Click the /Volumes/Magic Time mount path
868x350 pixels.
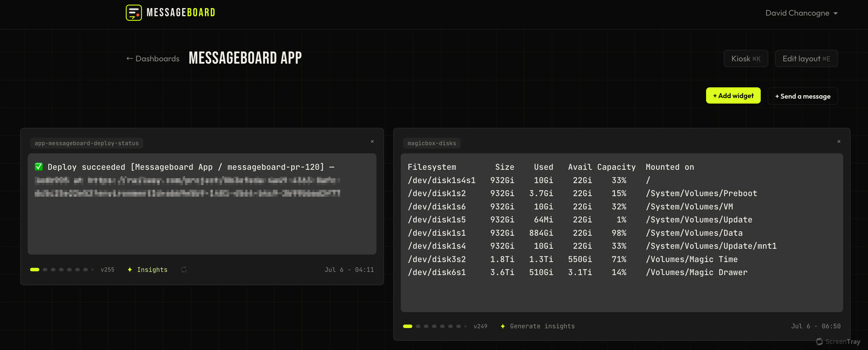click(x=692, y=259)
